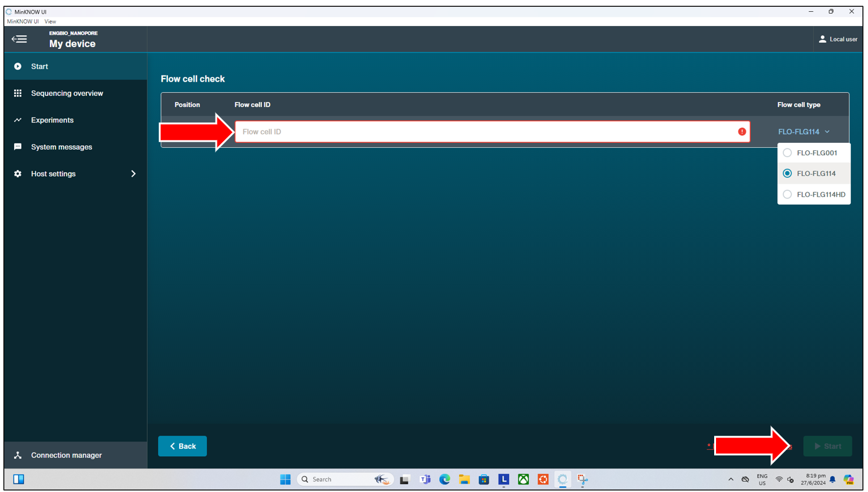Screen dimensions: 868x492
Task: Click the cloud sync tray icon
Action: [746, 480]
